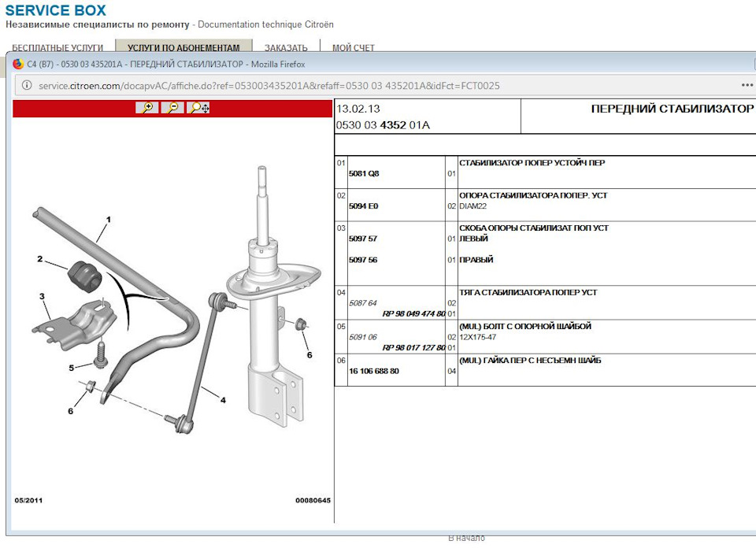Click callout number 2 beside the bushing
The height and width of the screenshot is (548, 756).
(x=40, y=259)
